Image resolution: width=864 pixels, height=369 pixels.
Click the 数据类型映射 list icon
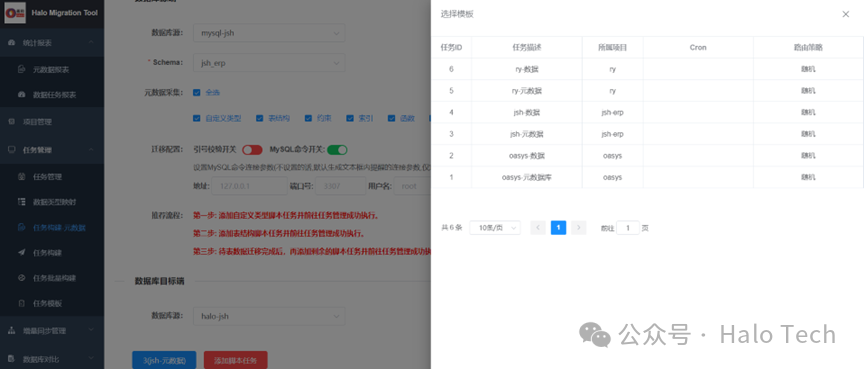pyautogui.click(x=21, y=202)
